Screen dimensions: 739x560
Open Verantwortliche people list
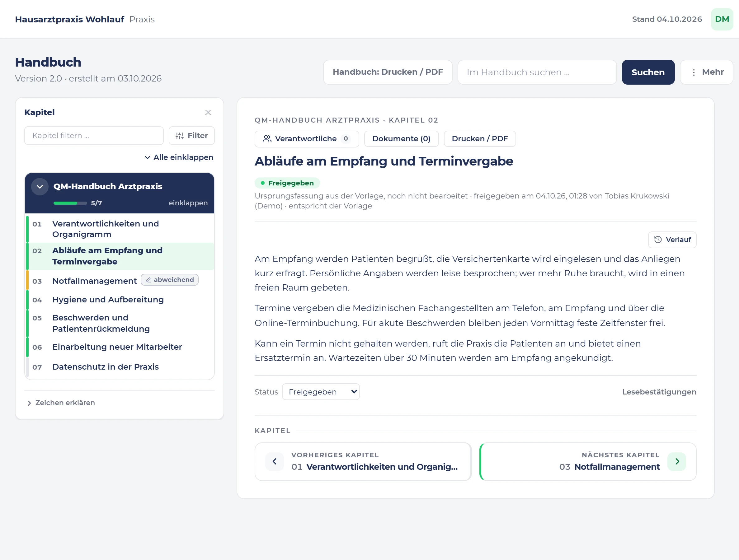click(x=307, y=138)
